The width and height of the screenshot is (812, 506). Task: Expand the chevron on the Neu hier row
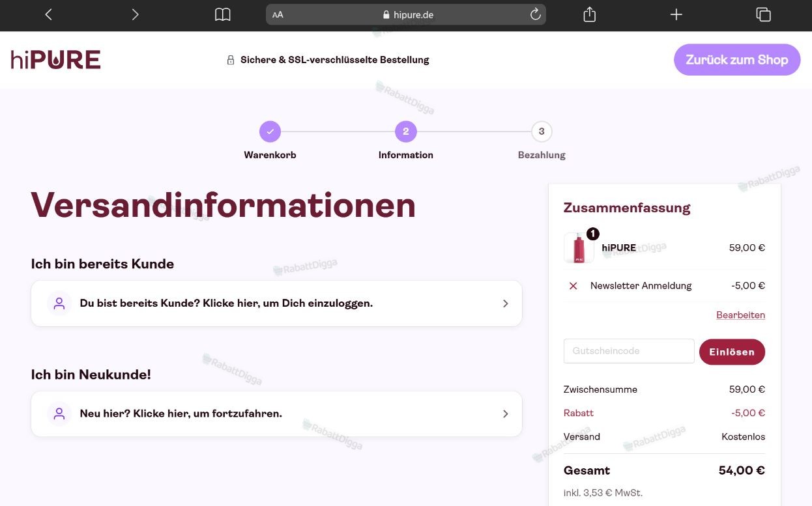coord(506,414)
